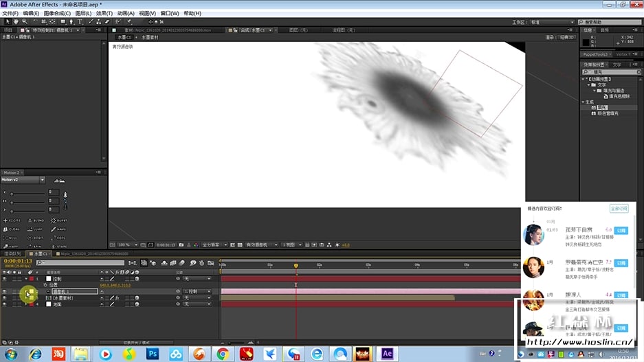Open the Motion v2 dropdown
This screenshot has width=644, height=362.
pyautogui.click(x=23, y=180)
